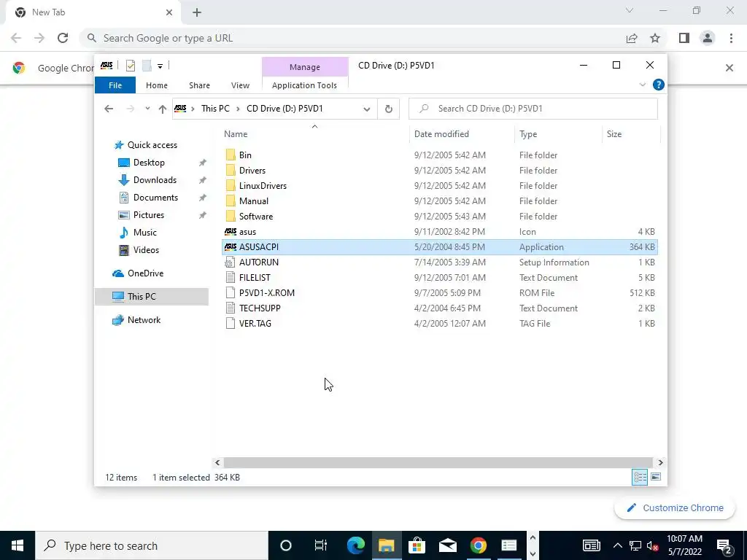Click the ASUSACPI application ASUS icon

point(231,246)
